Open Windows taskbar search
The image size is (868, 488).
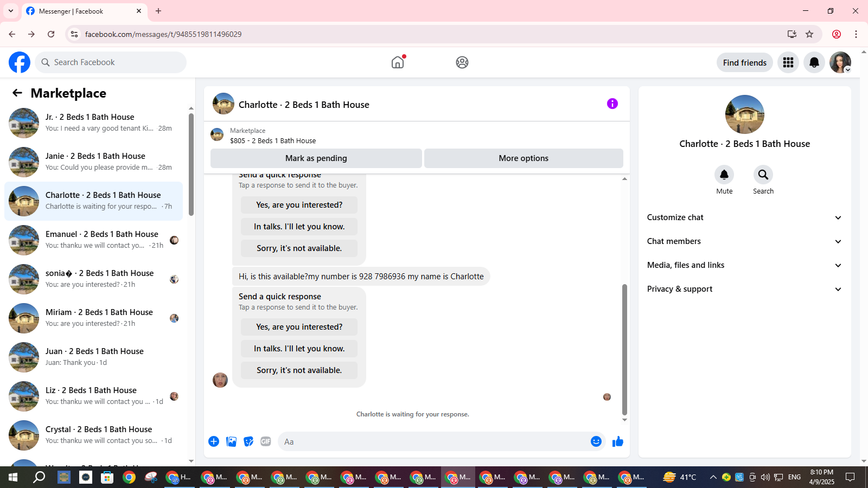(39, 477)
